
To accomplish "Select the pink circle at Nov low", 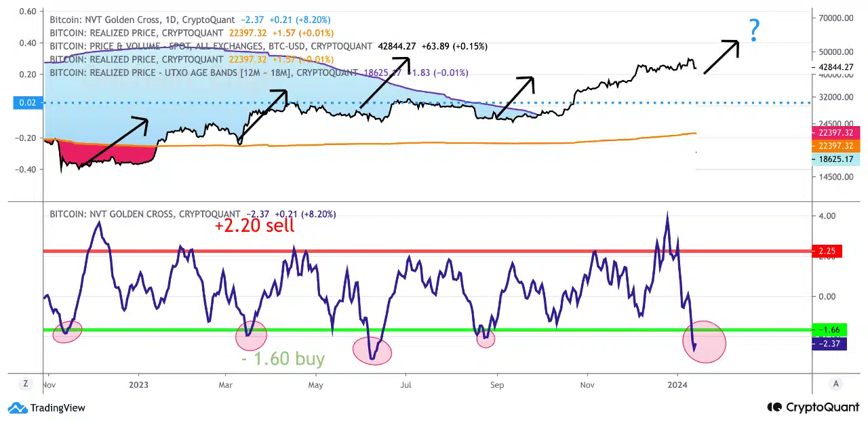I will [67, 331].
